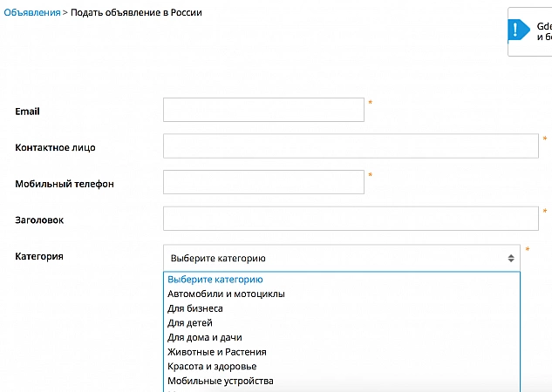Select Для дома и дачи category

click(205, 337)
